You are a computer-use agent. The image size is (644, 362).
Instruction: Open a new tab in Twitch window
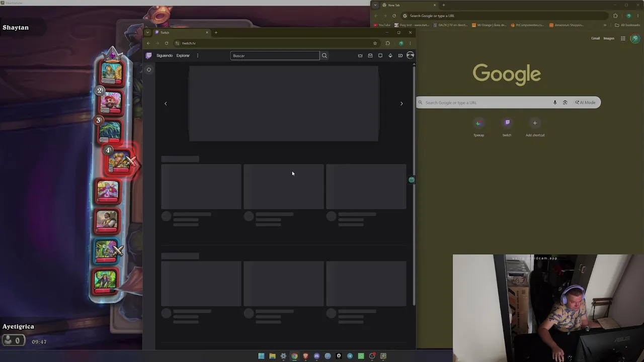[216, 33]
